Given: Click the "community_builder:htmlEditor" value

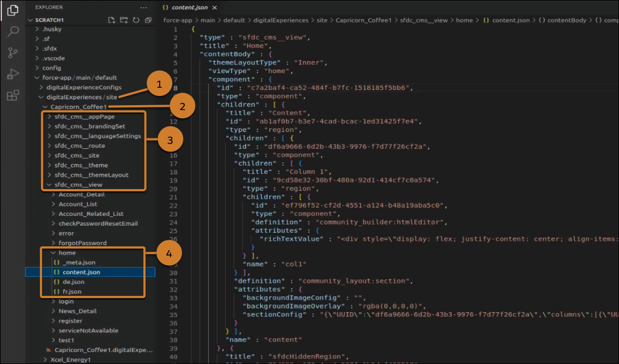Looking at the screenshot, I should pyautogui.click(x=381, y=222).
